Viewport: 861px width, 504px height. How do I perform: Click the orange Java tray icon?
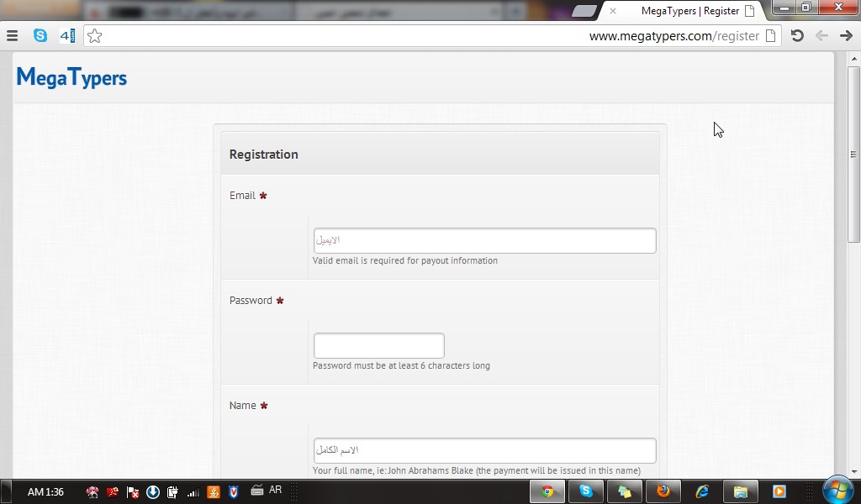click(214, 492)
